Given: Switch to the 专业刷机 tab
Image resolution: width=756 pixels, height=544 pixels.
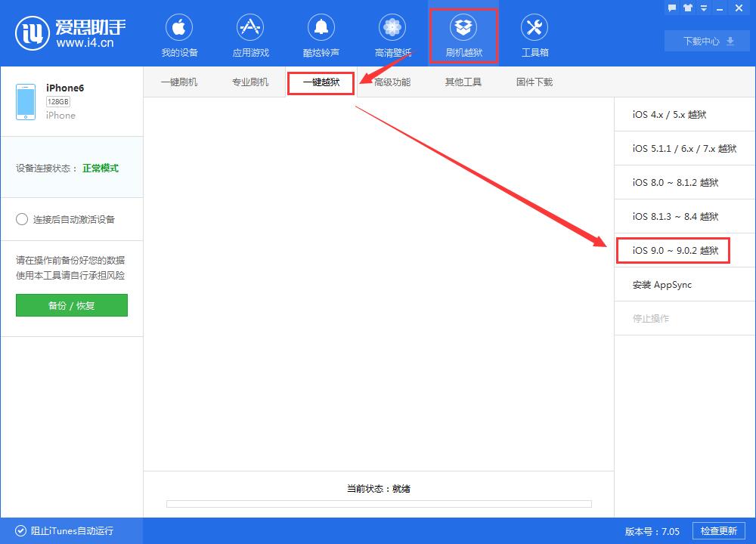Looking at the screenshot, I should (250, 82).
